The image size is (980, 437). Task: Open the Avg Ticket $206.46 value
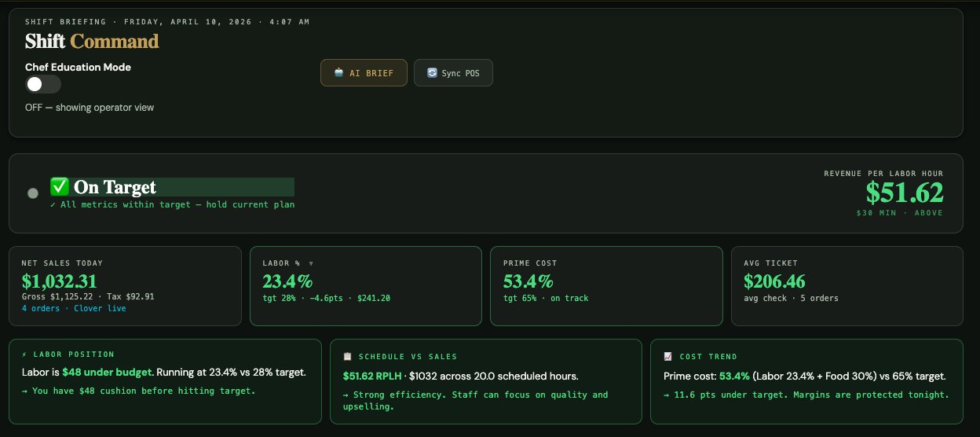click(x=774, y=281)
